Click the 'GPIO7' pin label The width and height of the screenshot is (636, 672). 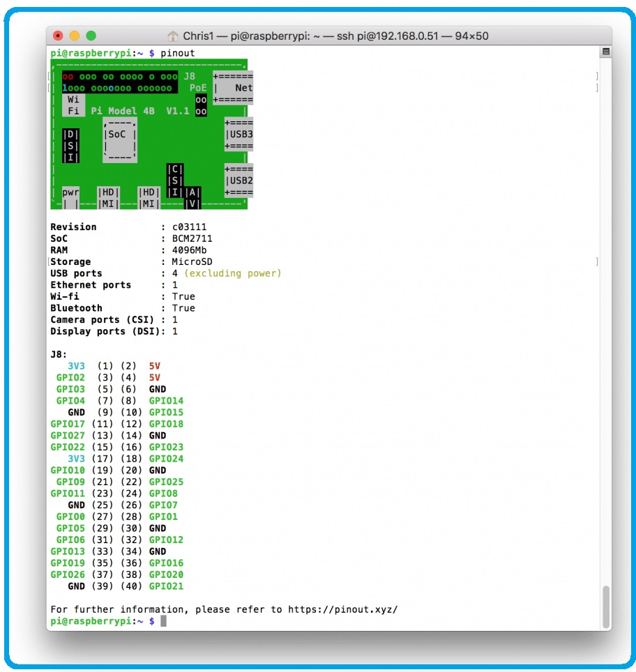[163, 505]
